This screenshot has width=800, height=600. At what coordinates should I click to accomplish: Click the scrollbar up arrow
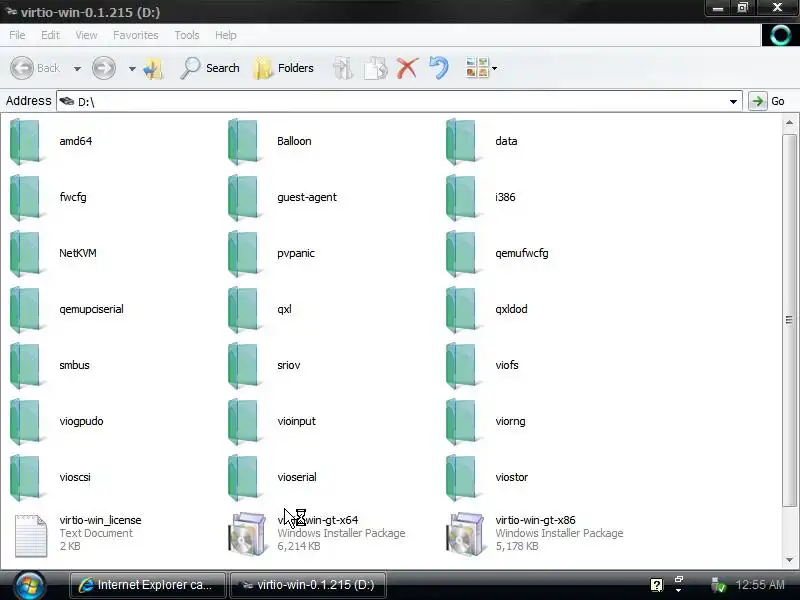789,122
